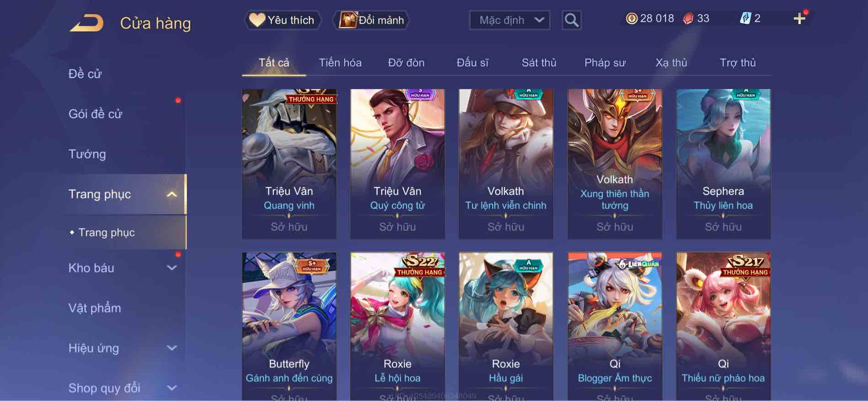Collapse the Trang phục section chevron
The image size is (868, 401).
click(x=171, y=194)
